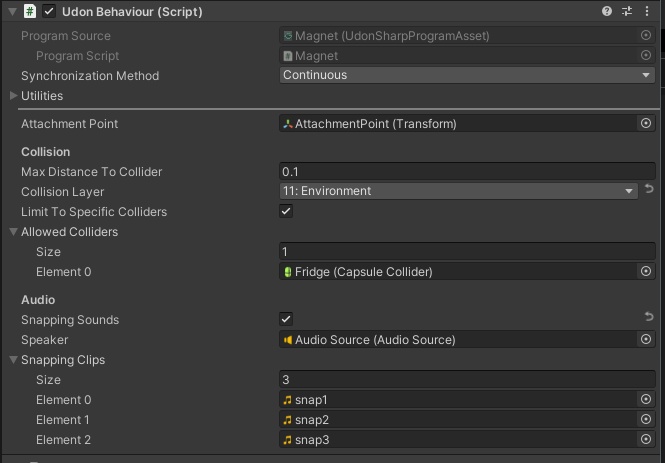Click the Snapping Sounds label
The height and width of the screenshot is (463, 665).
point(70,320)
